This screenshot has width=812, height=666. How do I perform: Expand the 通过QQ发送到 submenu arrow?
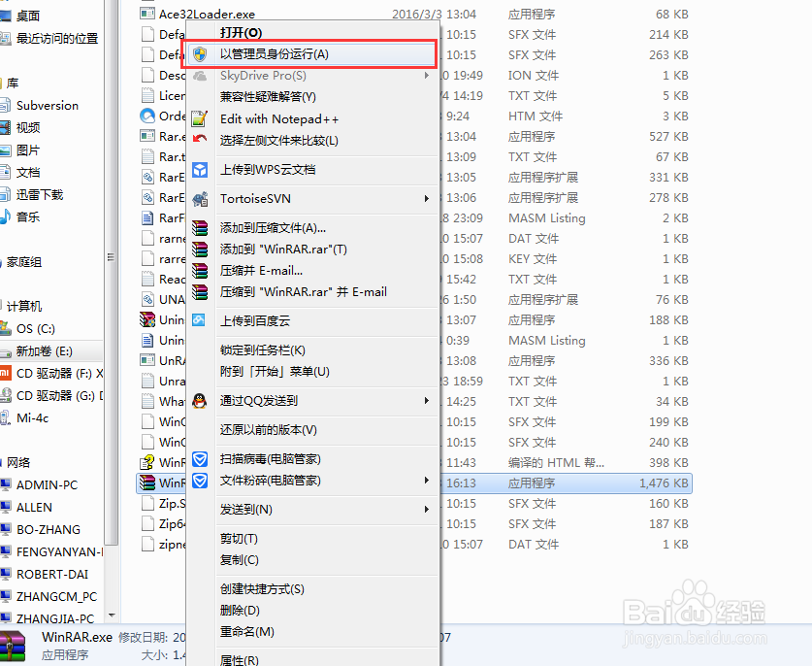point(426,401)
